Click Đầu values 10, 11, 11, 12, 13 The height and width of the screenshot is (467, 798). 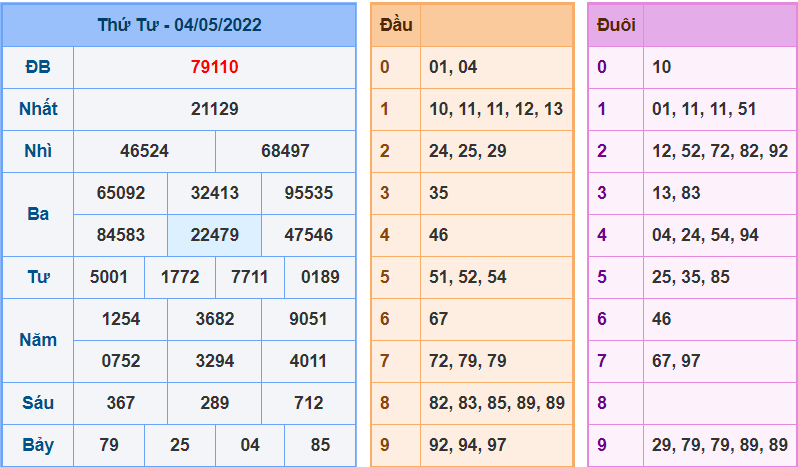(x=496, y=109)
